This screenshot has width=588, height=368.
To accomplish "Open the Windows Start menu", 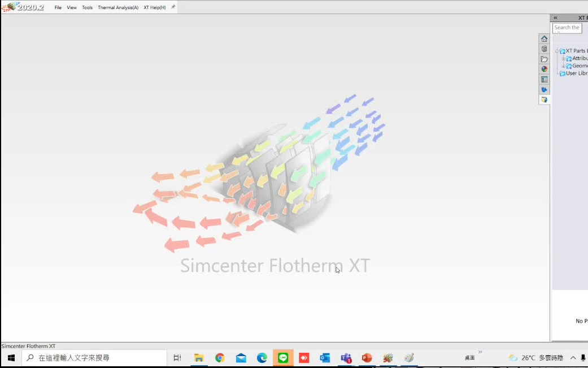I will 11,358.
